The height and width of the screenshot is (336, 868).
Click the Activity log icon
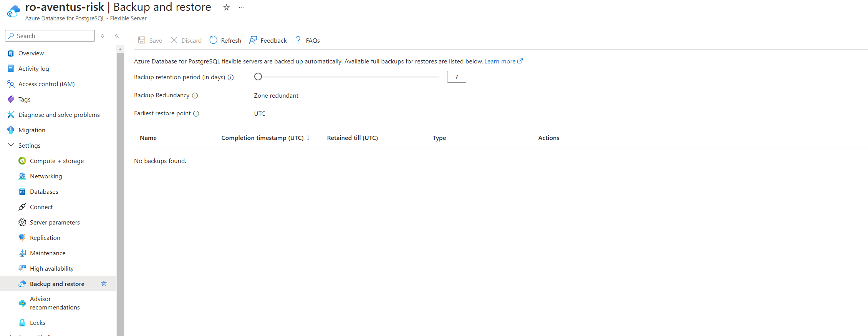[x=11, y=68]
